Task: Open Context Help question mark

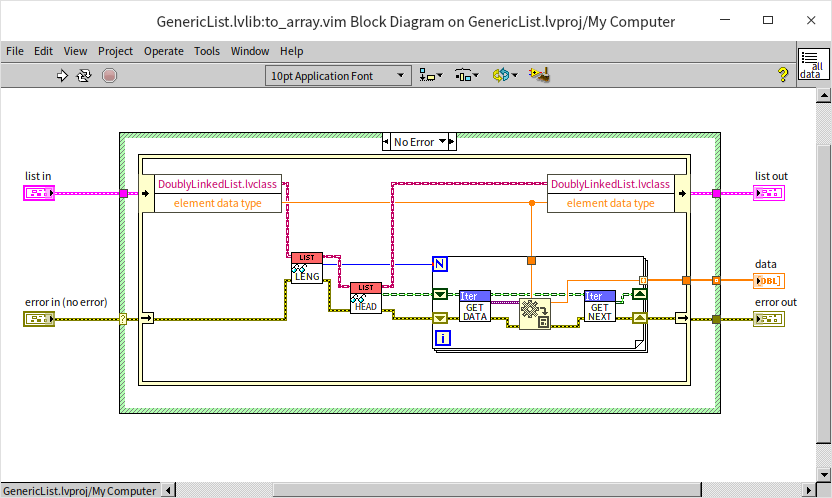Action: point(783,75)
